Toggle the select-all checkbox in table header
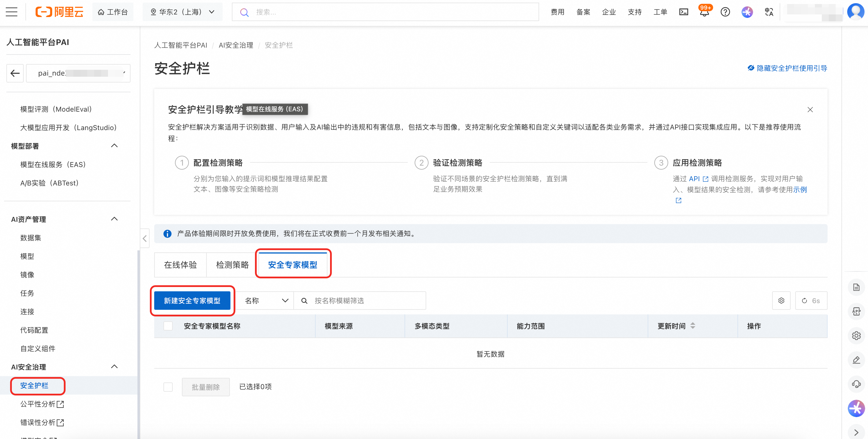This screenshot has width=868, height=439. (x=168, y=326)
